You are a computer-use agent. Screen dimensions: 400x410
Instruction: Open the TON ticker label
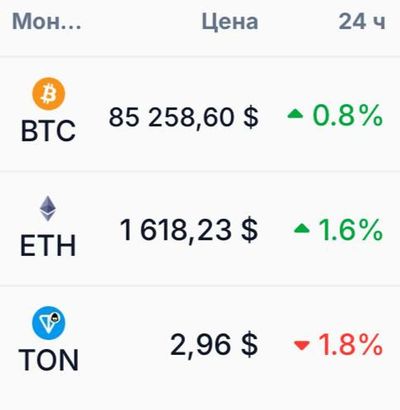coord(49,360)
